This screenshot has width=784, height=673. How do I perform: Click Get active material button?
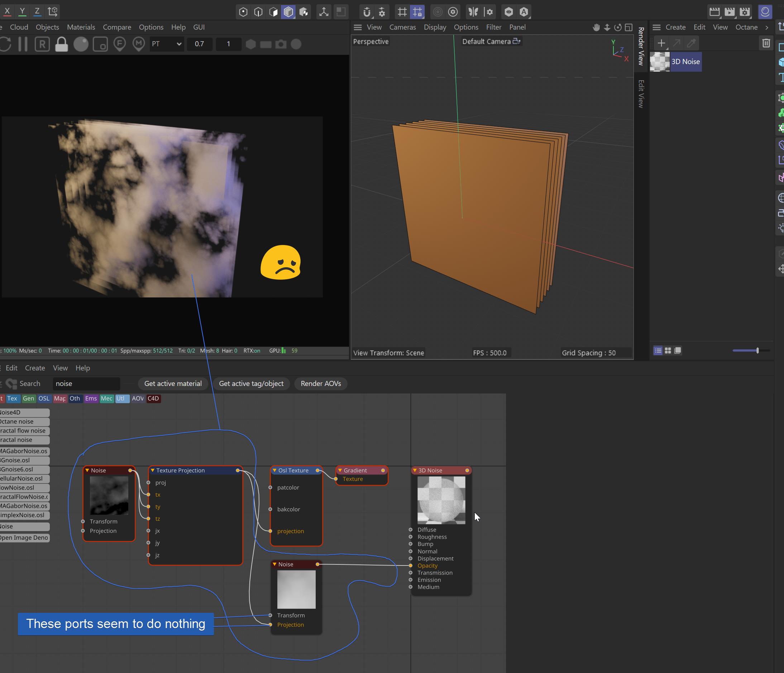pos(173,384)
